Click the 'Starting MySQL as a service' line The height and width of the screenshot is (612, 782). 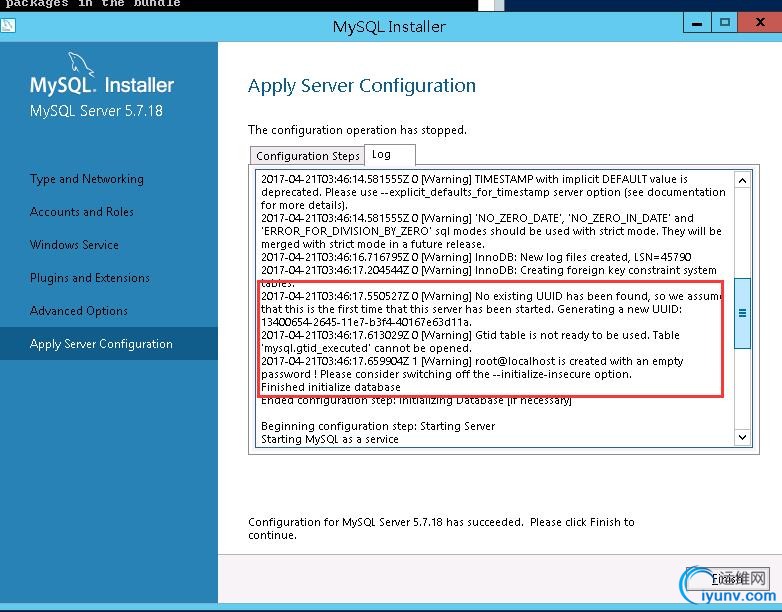(x=330, y=439)
